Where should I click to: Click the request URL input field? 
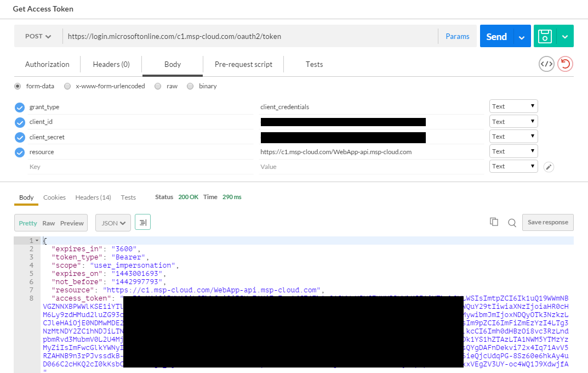250,36
